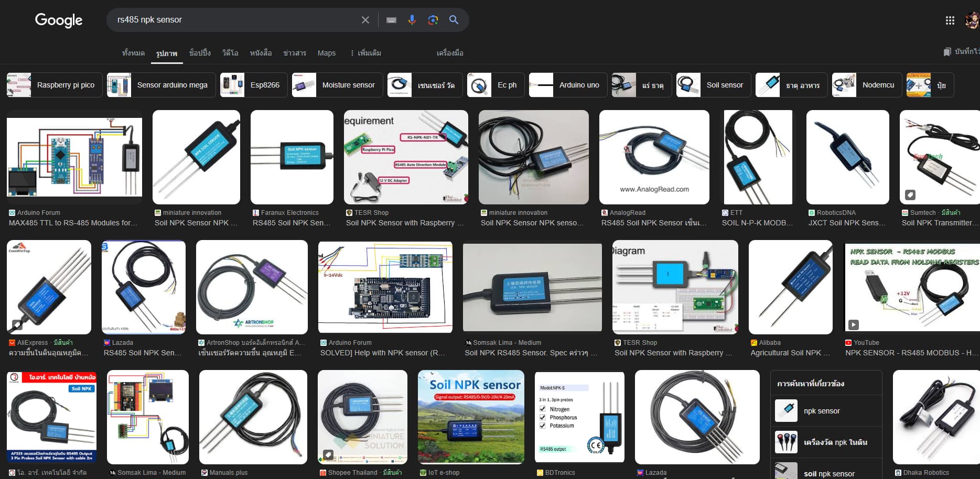Viewport: 980px width, 479px height.
Task: Open the on-screen keyboard icon
Action: point(391,20)
